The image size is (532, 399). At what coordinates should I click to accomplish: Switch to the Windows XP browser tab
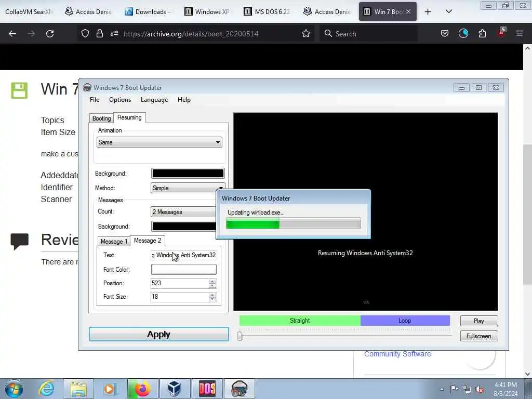207,11
